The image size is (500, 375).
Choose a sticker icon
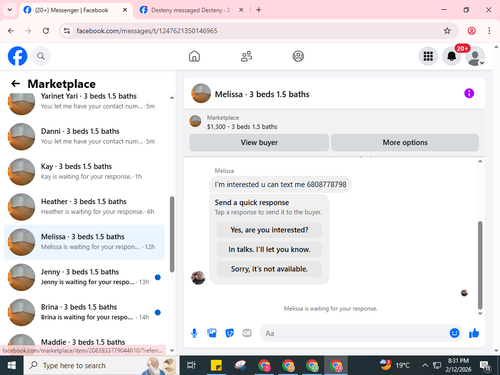pos(229,333)
